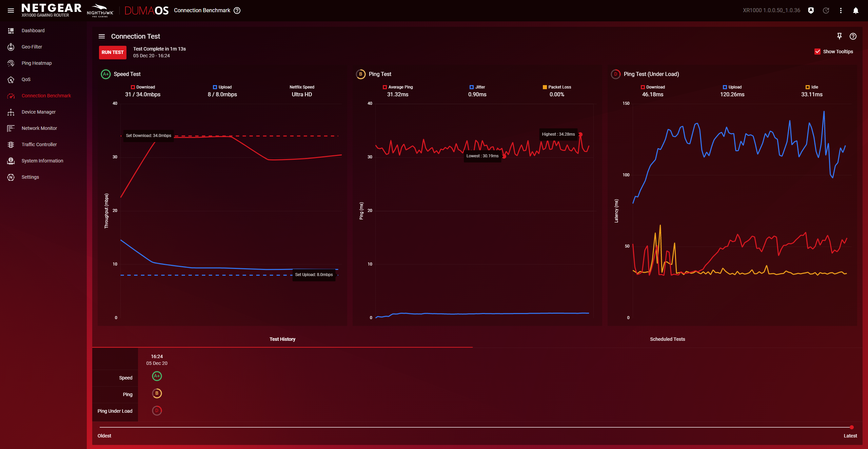
Task: Click D Ping Under Load history grade
Action: [x=157, y=411]
